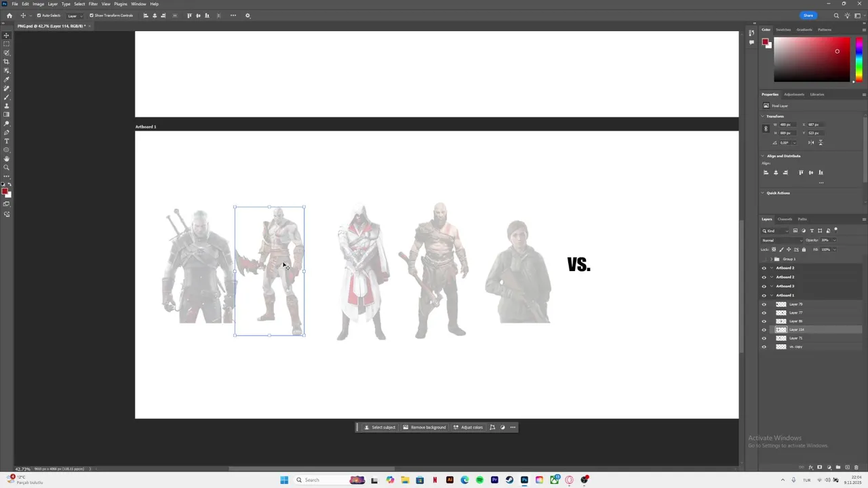The image size is (868, 488).
Task: Open the blend mode Normal dropdown
Action: coord(781,240)
